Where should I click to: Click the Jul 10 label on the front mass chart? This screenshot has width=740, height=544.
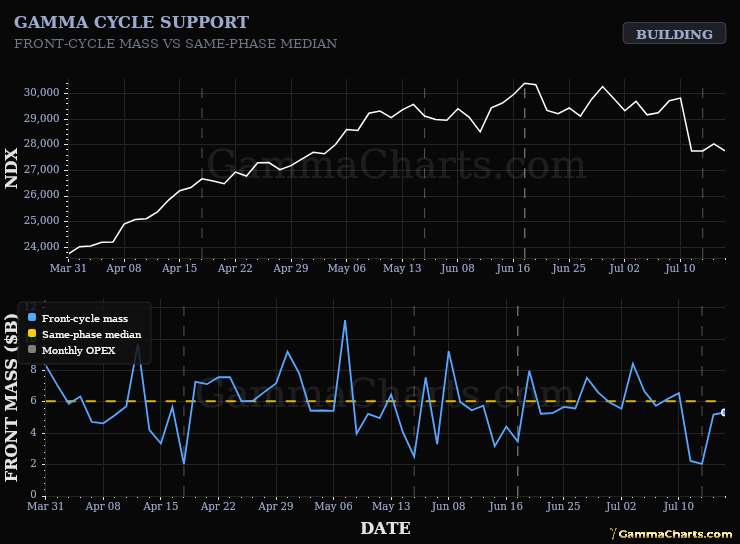point(679,506)
